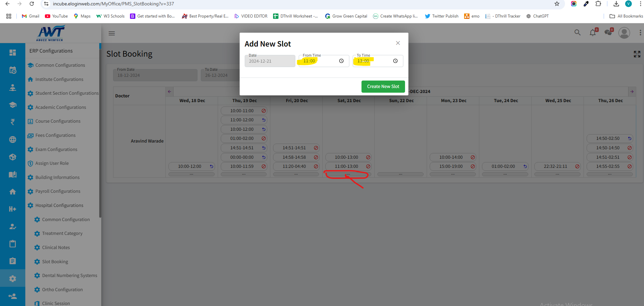Click the Create New Slot button
The image size is (644, 306).
383,87
